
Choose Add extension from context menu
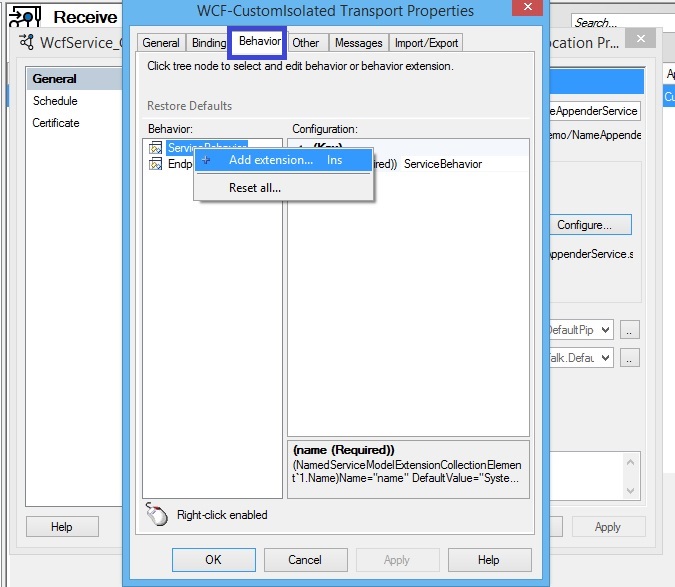(284, 160)
